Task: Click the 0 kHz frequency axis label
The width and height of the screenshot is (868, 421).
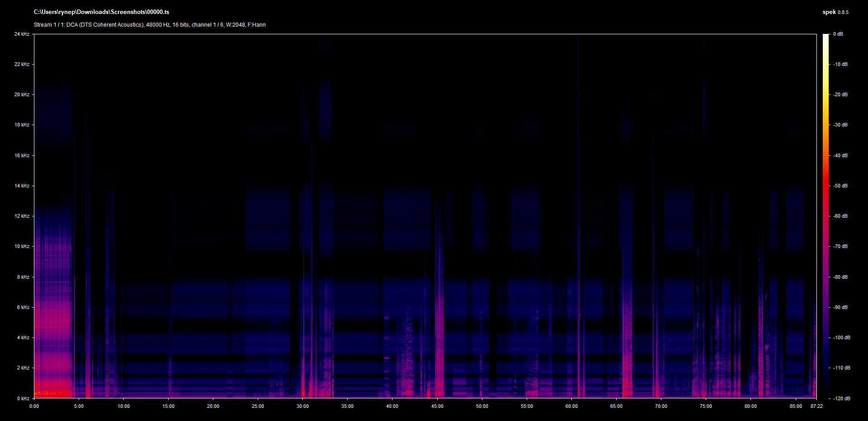Action: pyautogui.click(x=23, y=398)
